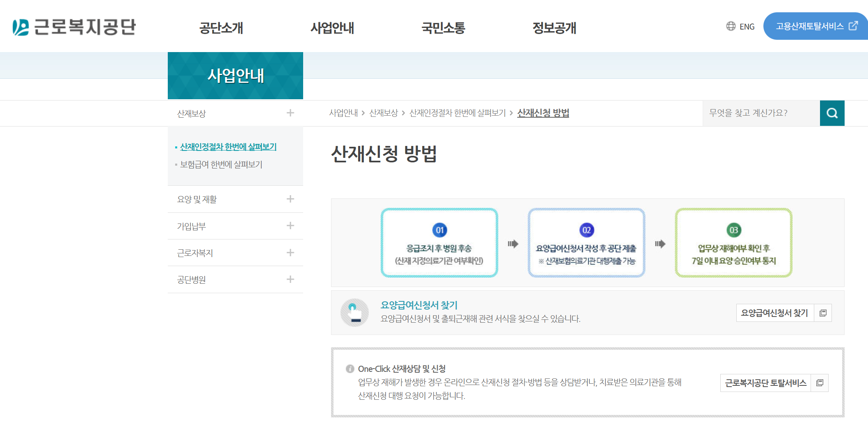This screenshot has height=426, width=868.
Task: Click the 요양급여신청서 찾기 button
Action: pos(784,313)
